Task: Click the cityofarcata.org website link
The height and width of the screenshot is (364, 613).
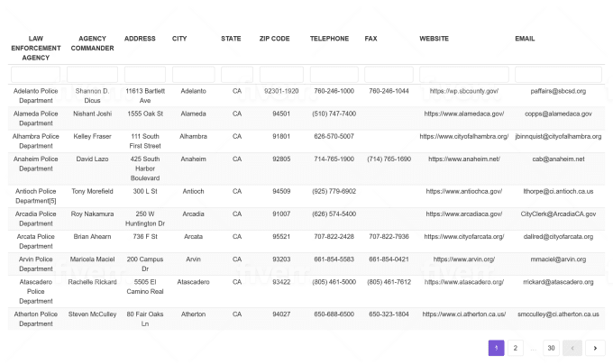Action: [x=463, y=236]
